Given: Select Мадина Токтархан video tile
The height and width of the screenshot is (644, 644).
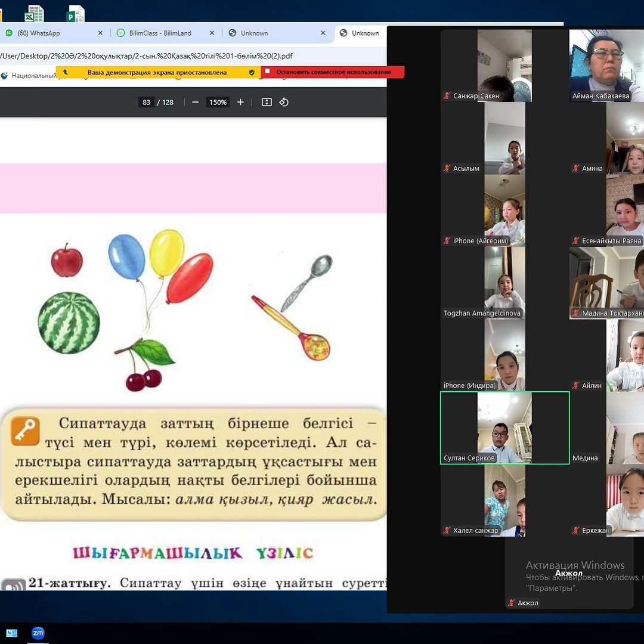Looking at the screenshot, I should (x=606, y=283).
